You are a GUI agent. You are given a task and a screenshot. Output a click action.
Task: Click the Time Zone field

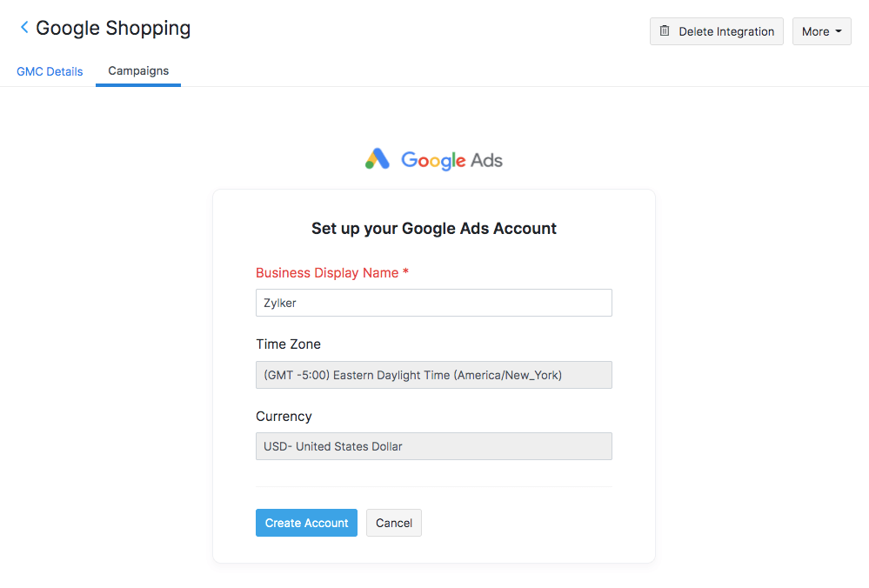(433, 374)
